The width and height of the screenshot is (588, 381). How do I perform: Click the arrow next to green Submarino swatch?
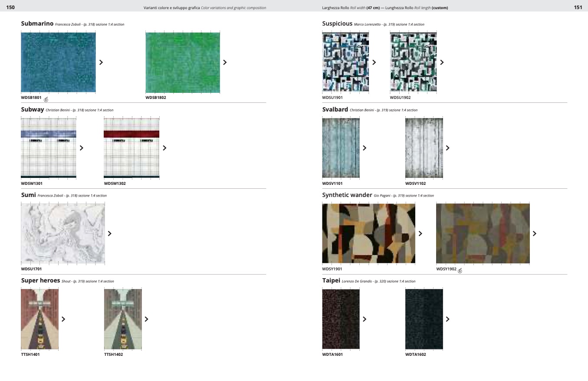pos(225,62)
